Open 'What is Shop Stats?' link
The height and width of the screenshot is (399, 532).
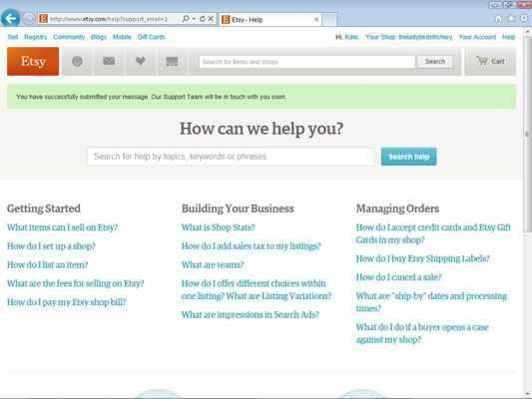[x=219, y=227]
